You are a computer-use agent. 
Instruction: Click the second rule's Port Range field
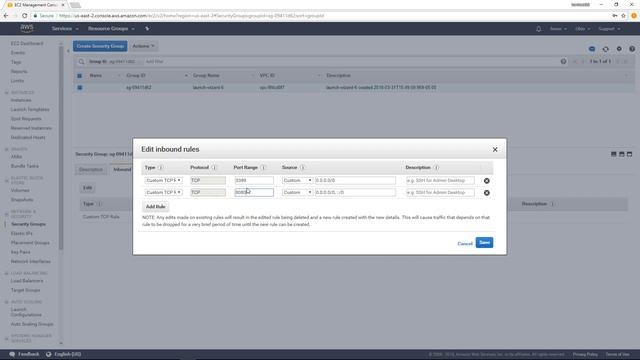tap(254, 192)
